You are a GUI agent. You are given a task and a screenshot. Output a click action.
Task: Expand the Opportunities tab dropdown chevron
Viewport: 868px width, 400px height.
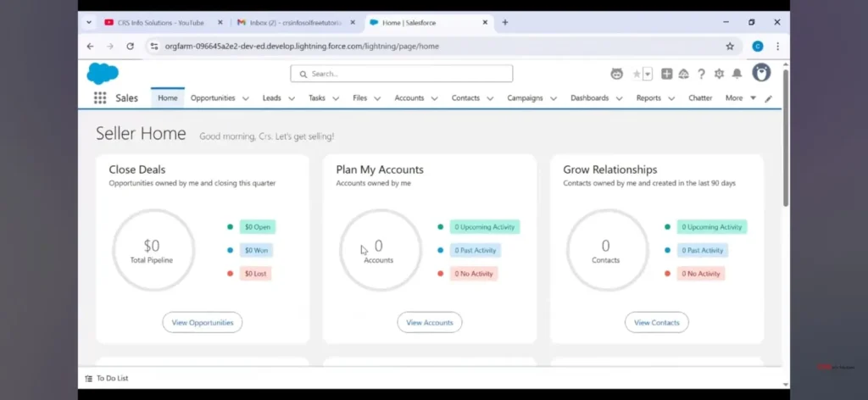(x=246, y=98)
